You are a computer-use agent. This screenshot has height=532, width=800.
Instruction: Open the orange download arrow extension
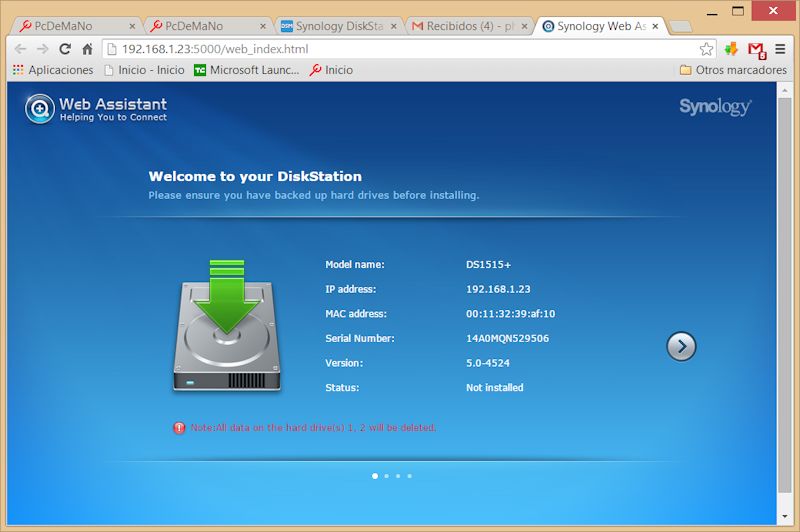click(x=732, y=49)
